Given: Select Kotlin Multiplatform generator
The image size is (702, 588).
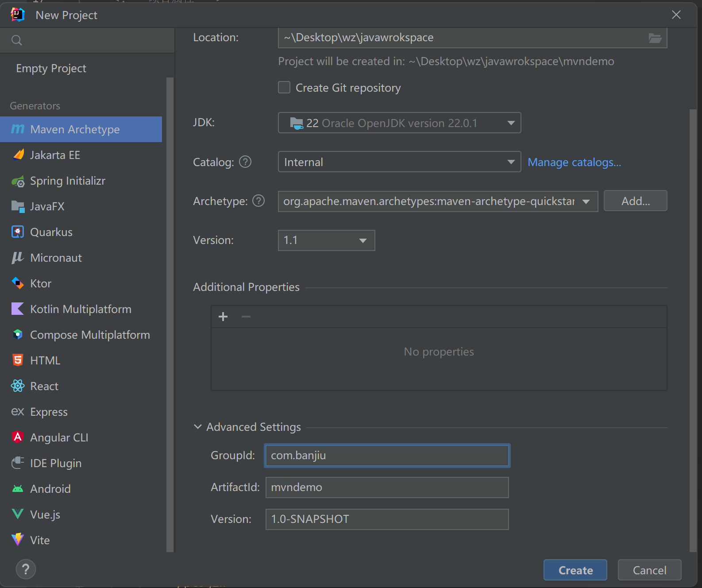Looking at the screenshot, I should click(81, 309).
